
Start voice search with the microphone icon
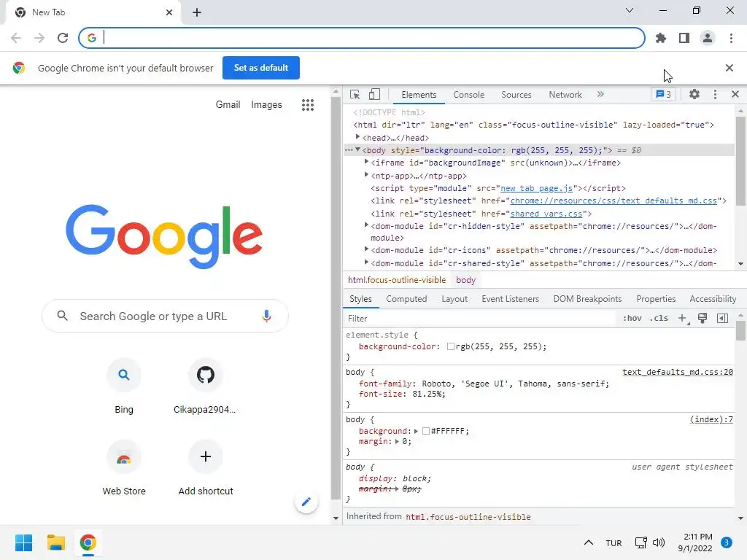[x=266, y=316]
